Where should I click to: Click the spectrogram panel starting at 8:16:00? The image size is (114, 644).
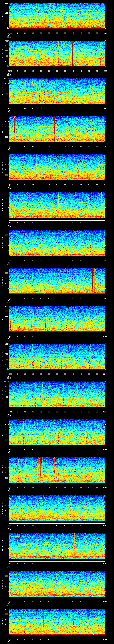[x=57, y=584]
